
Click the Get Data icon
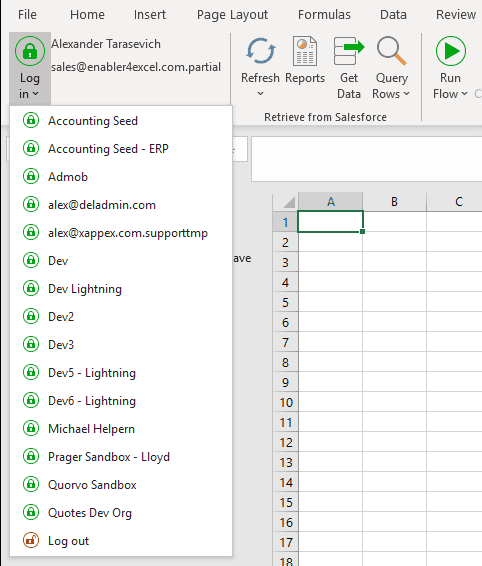tap(349, 51)
